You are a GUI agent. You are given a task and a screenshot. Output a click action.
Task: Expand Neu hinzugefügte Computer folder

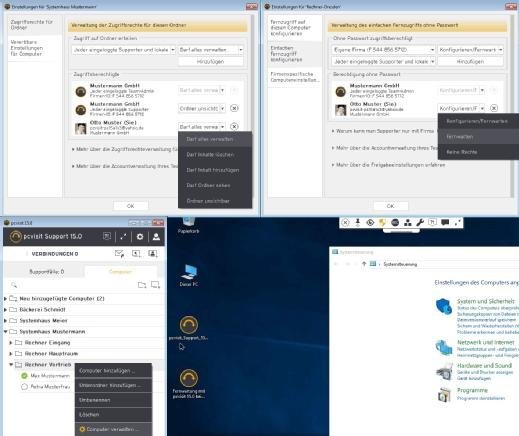5,299
